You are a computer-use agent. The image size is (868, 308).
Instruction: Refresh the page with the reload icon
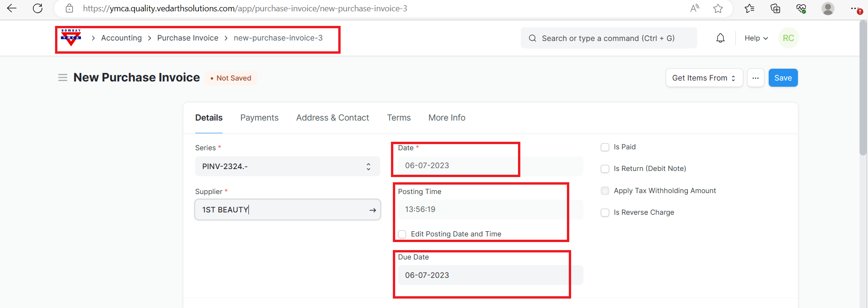pyautogui.click(x=38, y=8)
